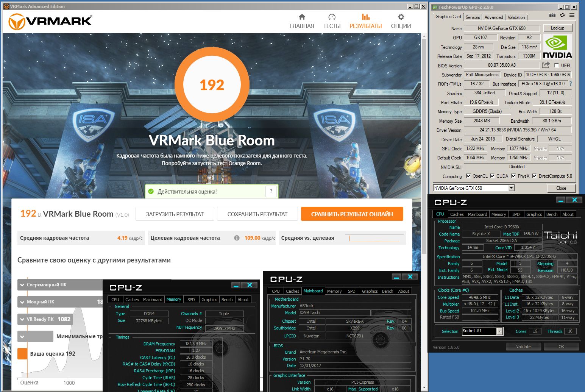Click СРАВНИТЬ РЕЗУЛЬТАТ ОНЛАЙН button
The image size is (585, 392).
(352, 214)
